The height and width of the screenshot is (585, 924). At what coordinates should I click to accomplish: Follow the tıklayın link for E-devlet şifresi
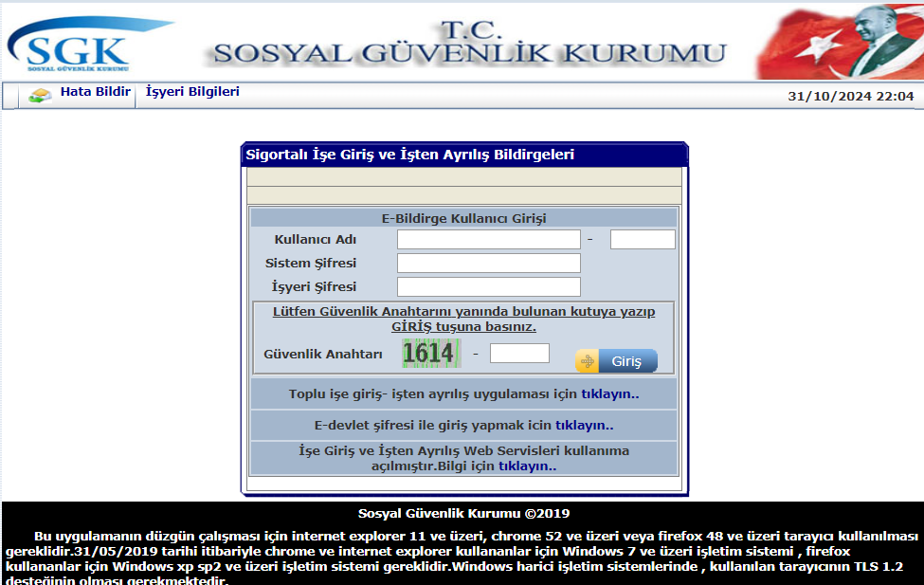584,425
